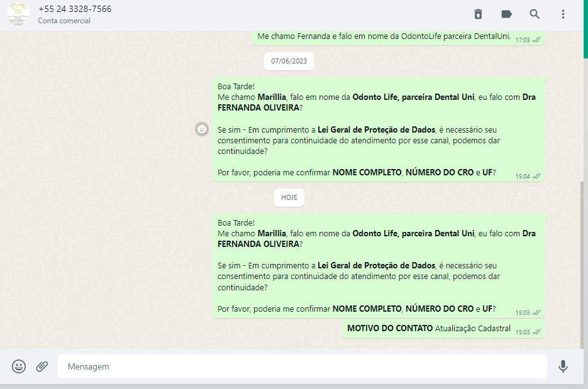Attach a file using the paperclip icon
This screenshot has height=389, width=588.
(42, 366)
